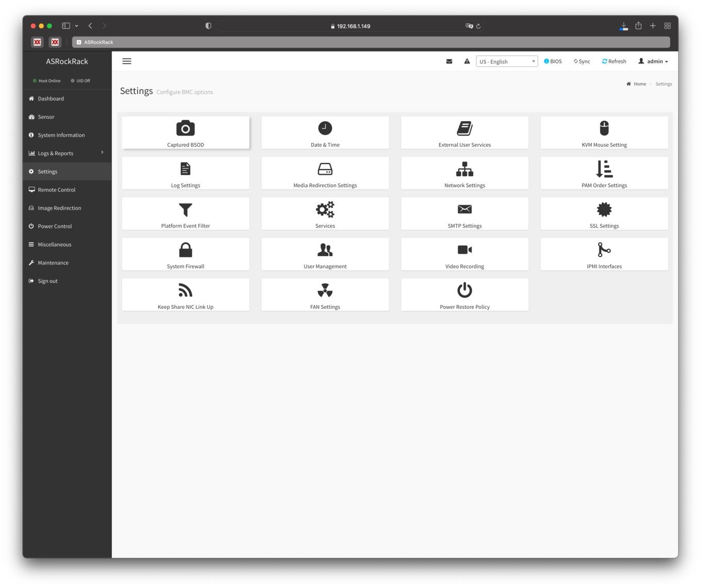Screen dimensions: 701x588
Task: Open PAM Order Settings sort icon
Action: (x=604, y=169)
